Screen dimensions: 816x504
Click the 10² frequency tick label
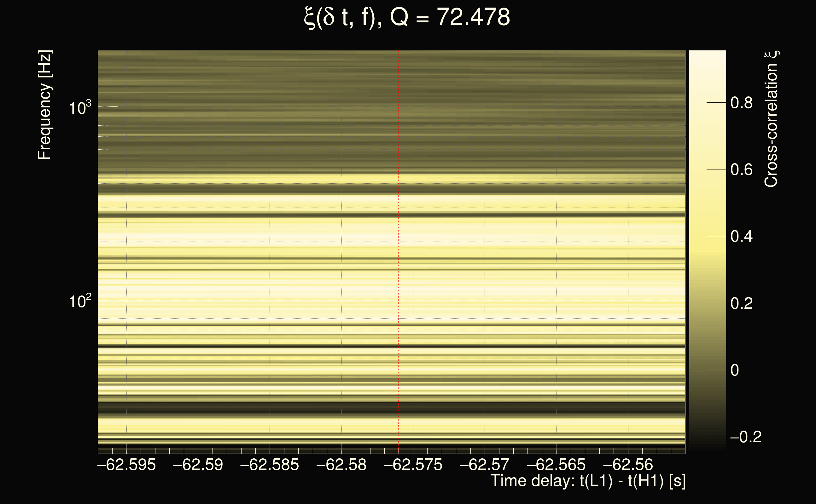tap(80, 301)
